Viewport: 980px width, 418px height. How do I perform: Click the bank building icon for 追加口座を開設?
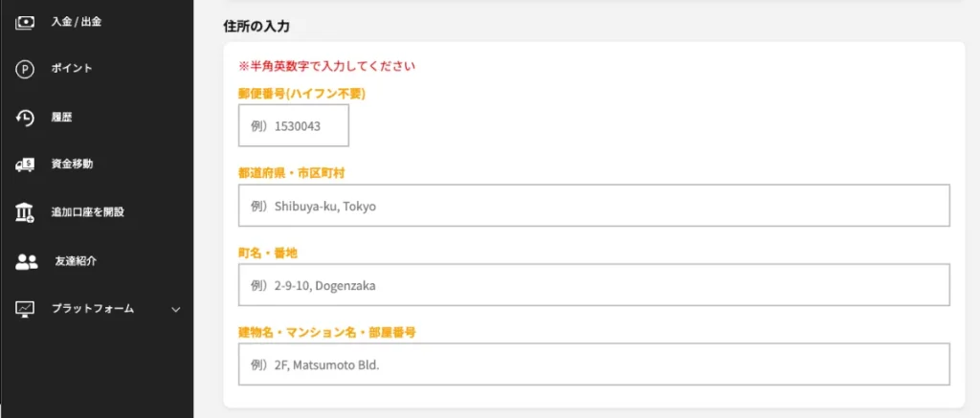point(26,212)
